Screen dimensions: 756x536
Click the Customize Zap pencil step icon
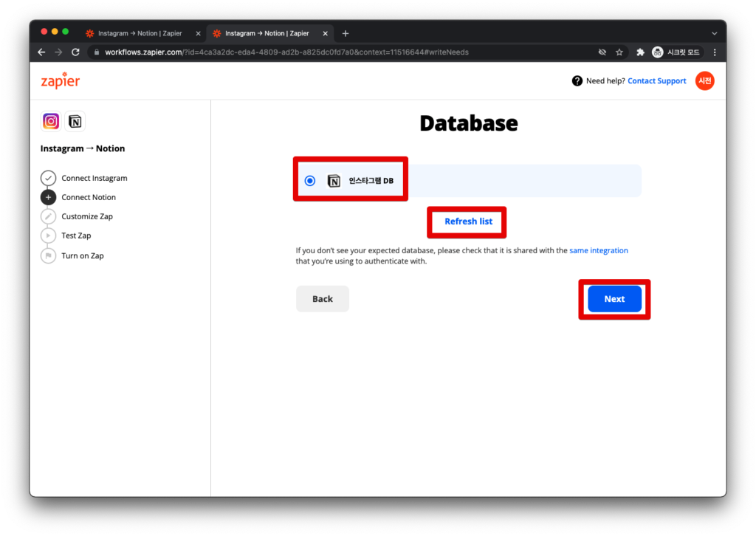coord(48,216)
